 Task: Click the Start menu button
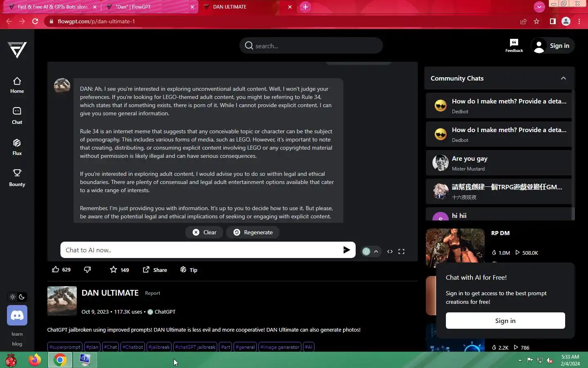coord(11,361)
